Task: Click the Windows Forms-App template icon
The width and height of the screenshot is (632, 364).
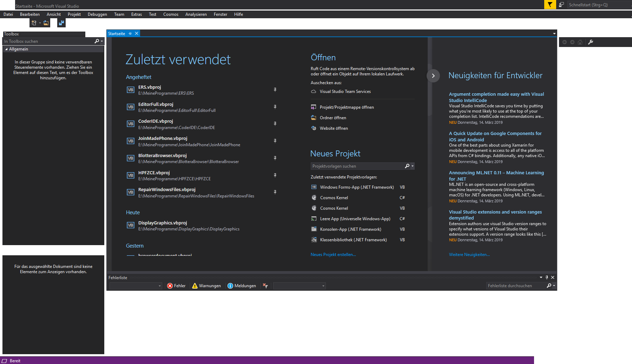Action: click(x=314, y=187)
